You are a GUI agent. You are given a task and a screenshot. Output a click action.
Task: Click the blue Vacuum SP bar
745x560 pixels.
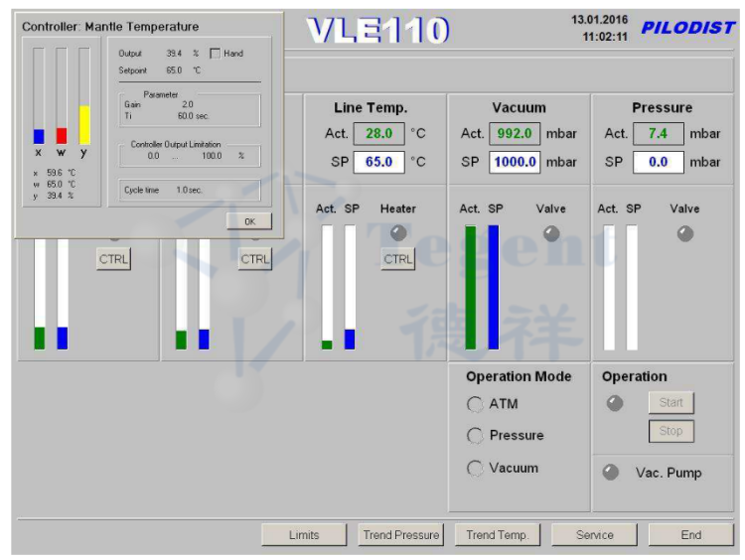coord(494,288)
